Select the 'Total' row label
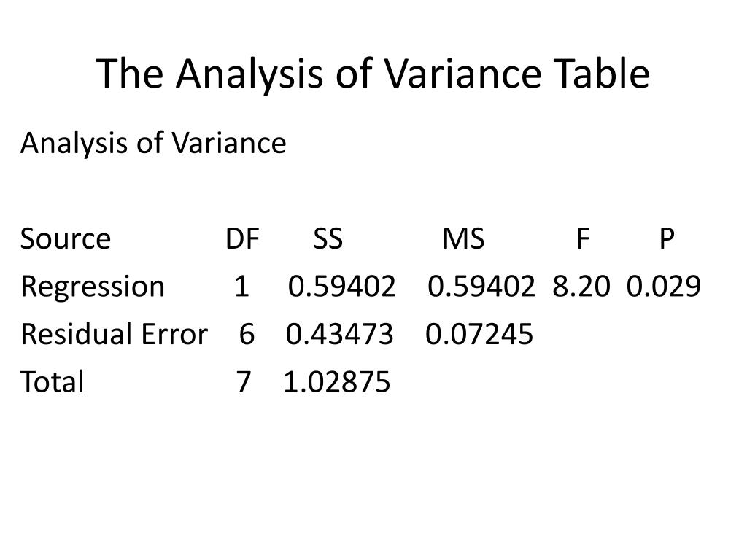Image resolution: width=747 pixels, height=560 pixels. tap(52, 381)
